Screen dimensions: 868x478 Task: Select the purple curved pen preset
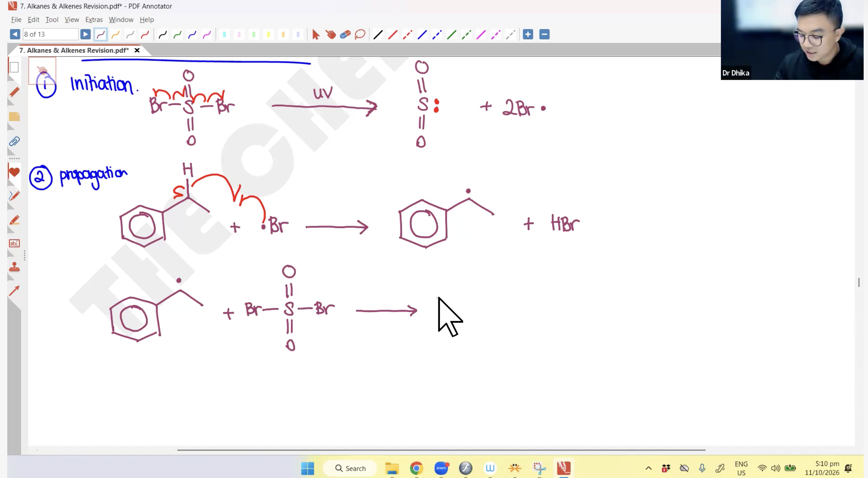[100, 35]
